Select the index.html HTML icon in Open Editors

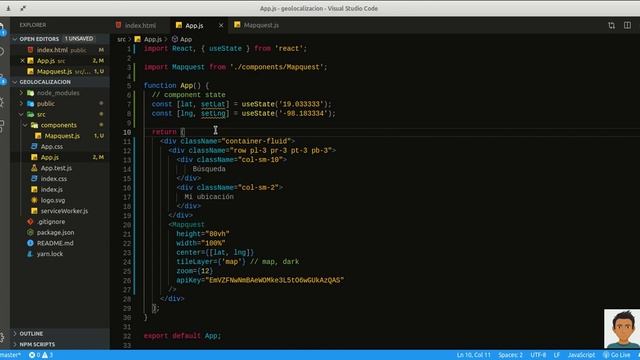(x=30, y=50)
